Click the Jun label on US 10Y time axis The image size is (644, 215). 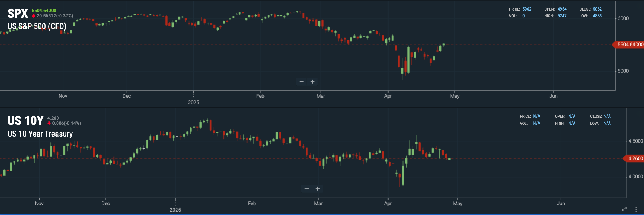[561, 203]
